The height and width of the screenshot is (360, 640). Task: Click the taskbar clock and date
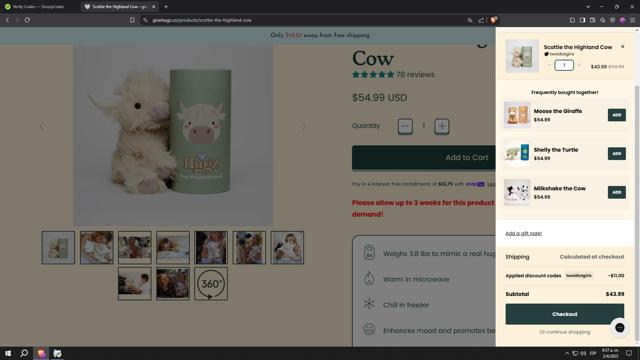(x=610, y=353)
